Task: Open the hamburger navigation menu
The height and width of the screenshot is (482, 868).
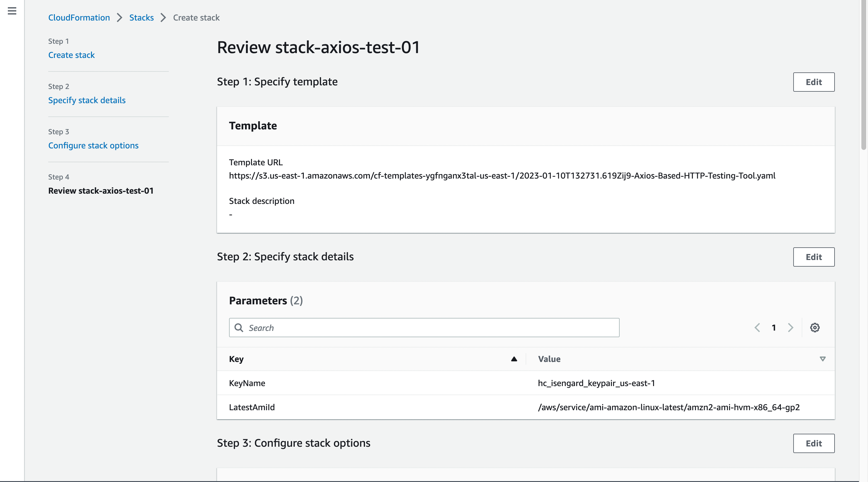Action: pyautogui.click(x=12, y=11)
